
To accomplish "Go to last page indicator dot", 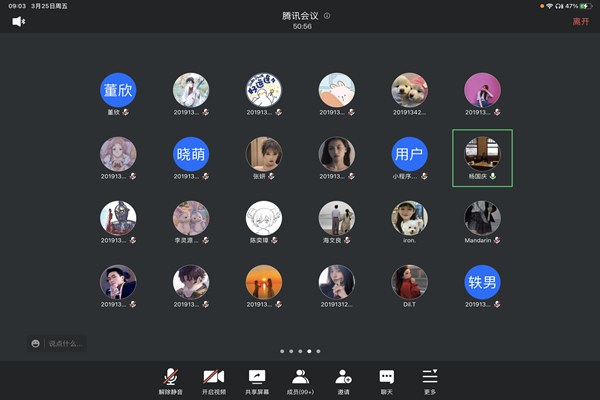I will (x=318, y=352).
